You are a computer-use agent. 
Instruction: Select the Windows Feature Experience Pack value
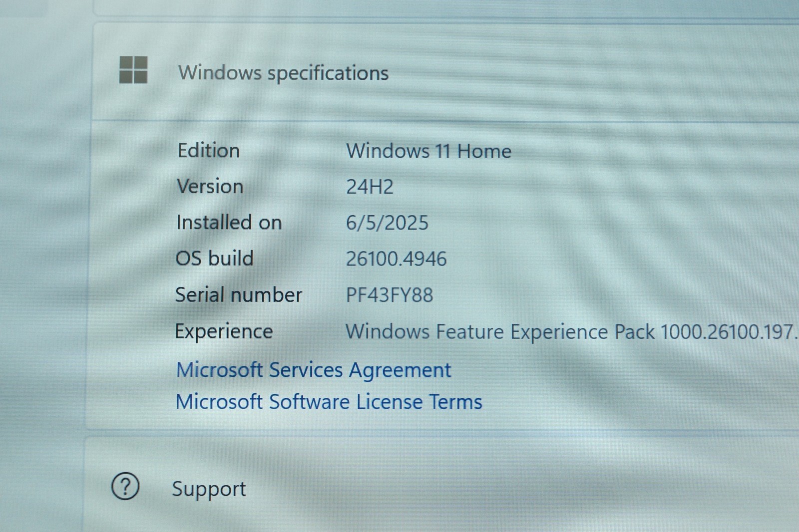point(572,332)
